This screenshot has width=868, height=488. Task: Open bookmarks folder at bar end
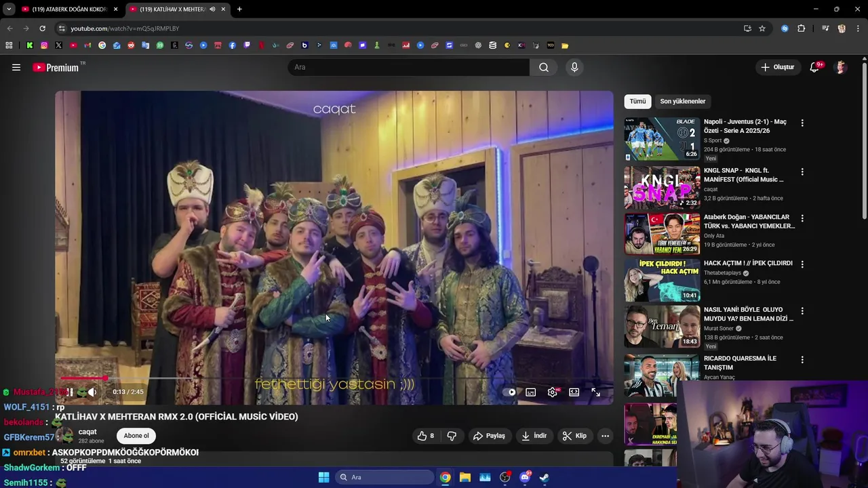pyautogui.click(x=565, y=45)
